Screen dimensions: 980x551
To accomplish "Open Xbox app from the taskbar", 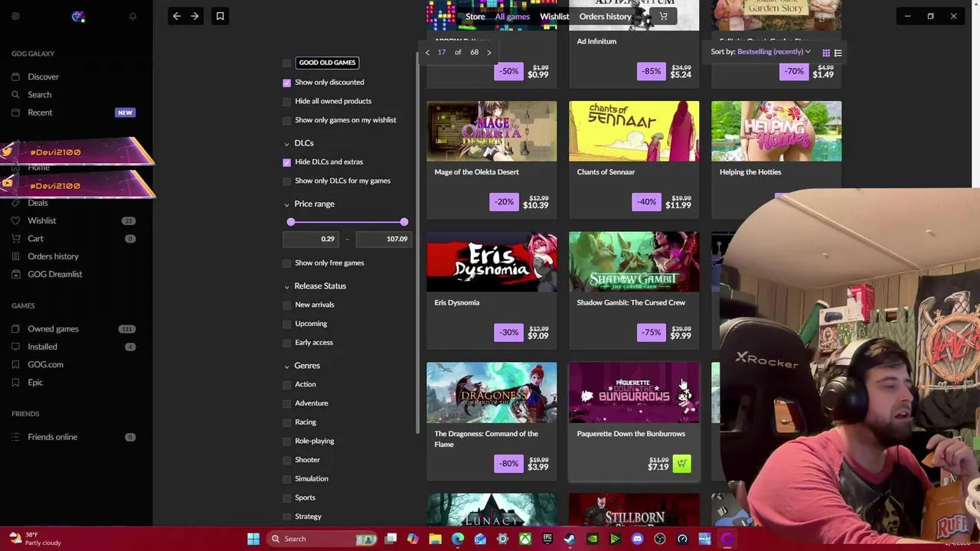I will coord(525,539).
